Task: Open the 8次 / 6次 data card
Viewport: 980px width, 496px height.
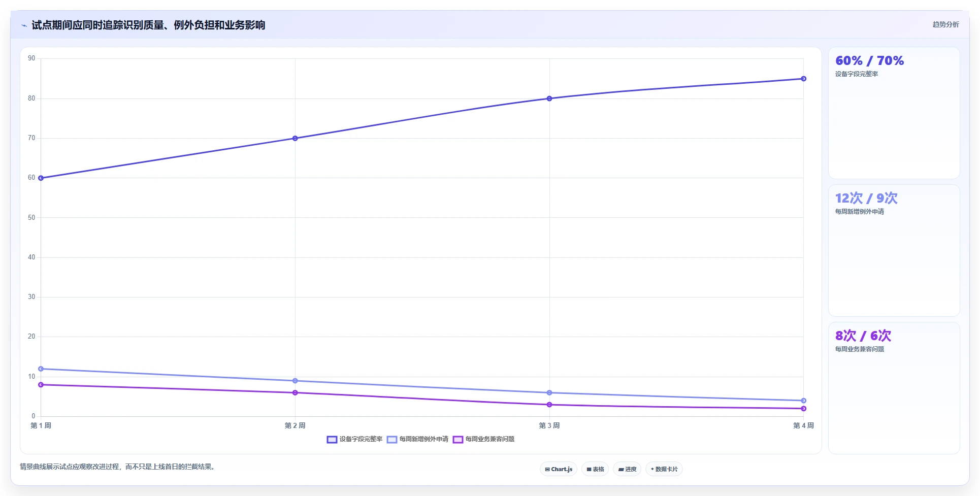Action: [894, 388]
